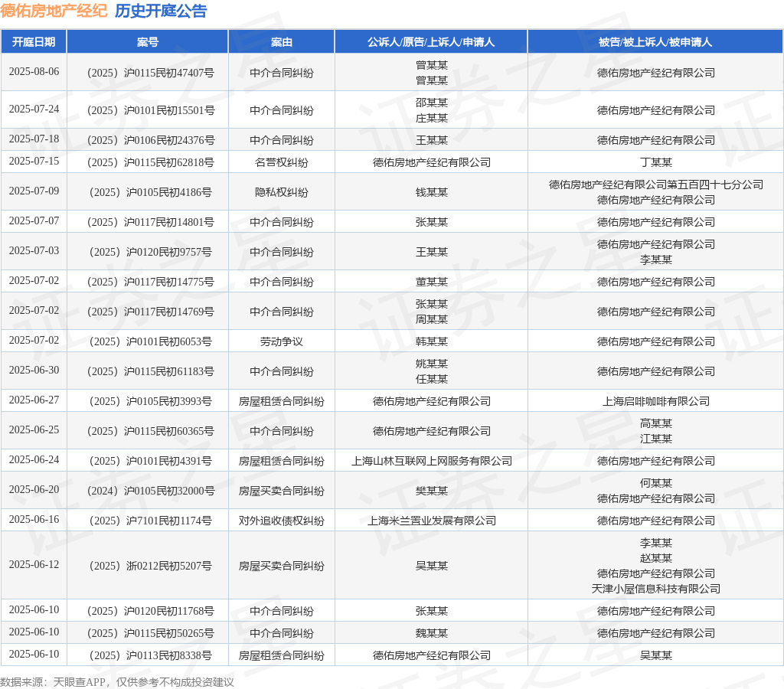The height and width of the screenshot is (689, 784).
Task: Click plaintiff cell 邵某某 庄某某
Action: pyautogui.click(x=432, y=110)
